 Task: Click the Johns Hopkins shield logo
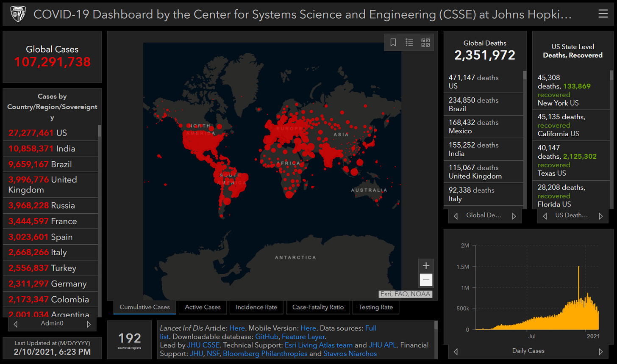[18, 14]
